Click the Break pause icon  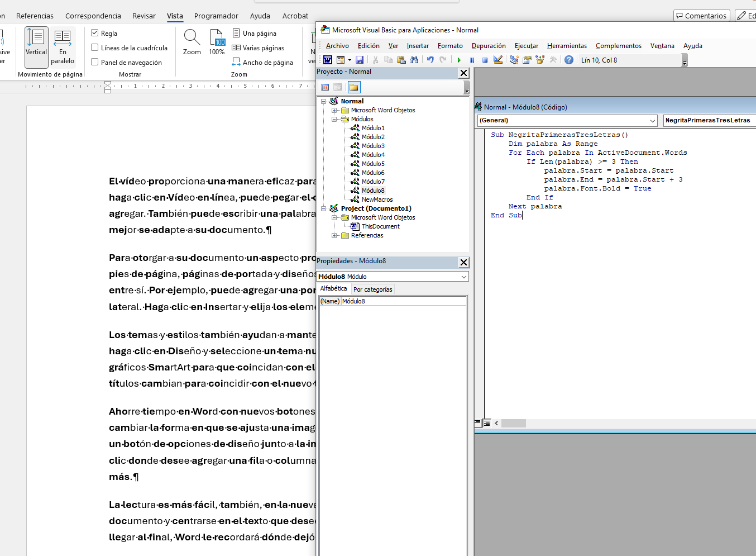[x=472, y=60]
